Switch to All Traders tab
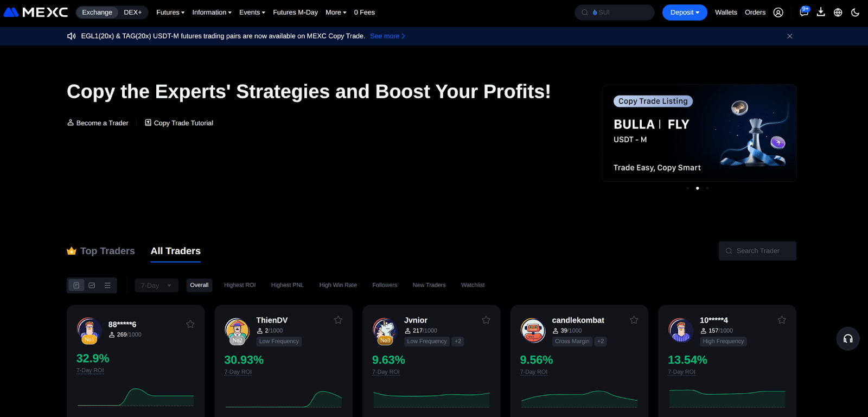Viewport: 868px width, 417px height. tap(176, 251)
